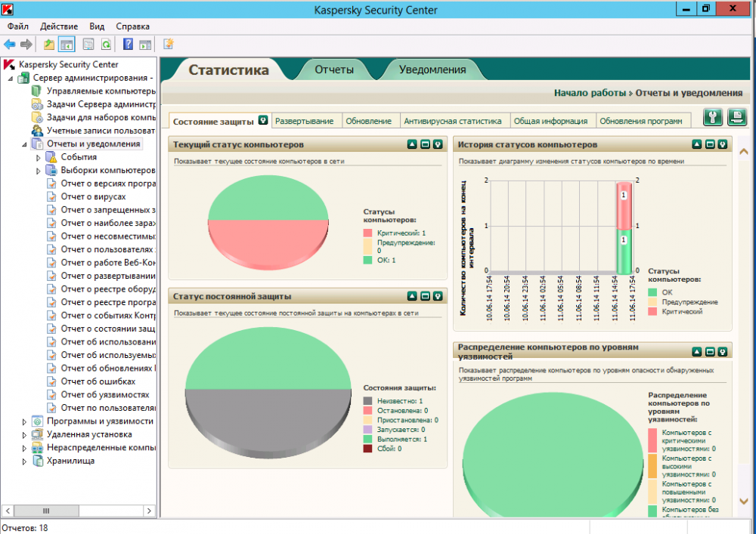Viewport: 756px width, 534px height.
Task: Open the 'Антивирусная статистика' statistics page
Action: tap(453, 121)
